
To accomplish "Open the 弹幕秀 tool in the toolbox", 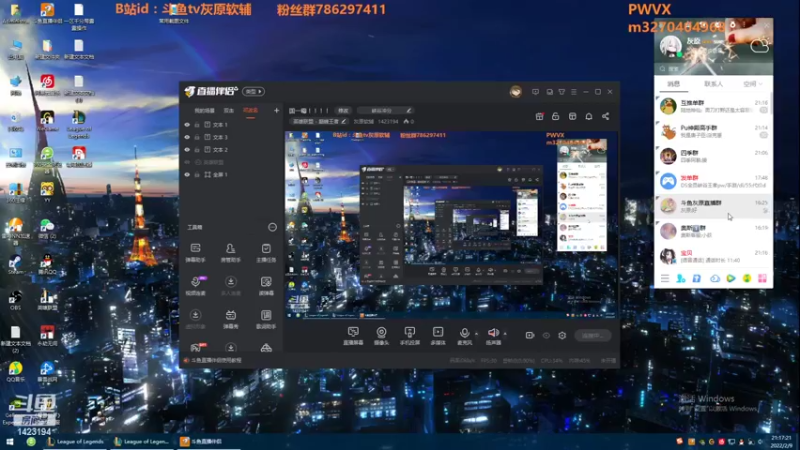I will pyautogui.click(x=231, y=319).
